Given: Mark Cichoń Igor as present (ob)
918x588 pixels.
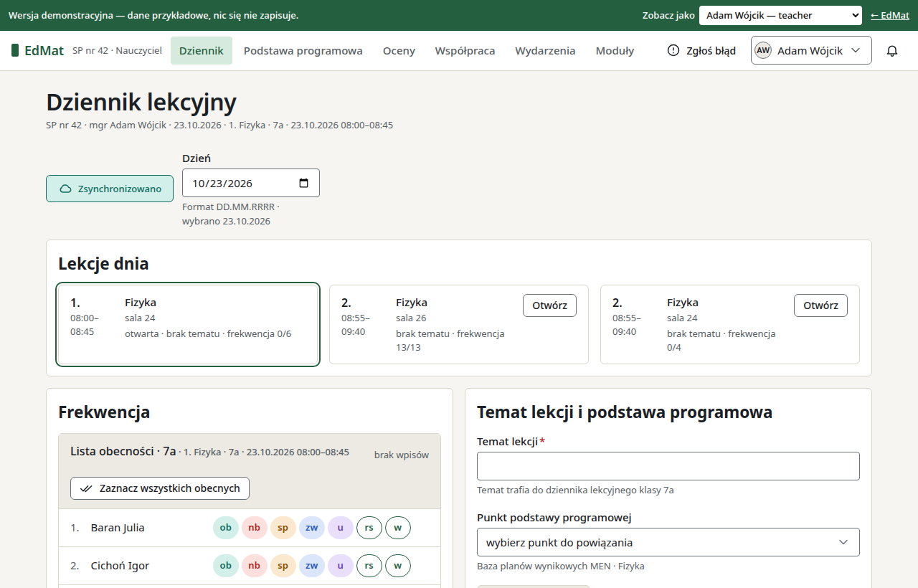Looking at the screenshot, I should (x=226, y=566).
